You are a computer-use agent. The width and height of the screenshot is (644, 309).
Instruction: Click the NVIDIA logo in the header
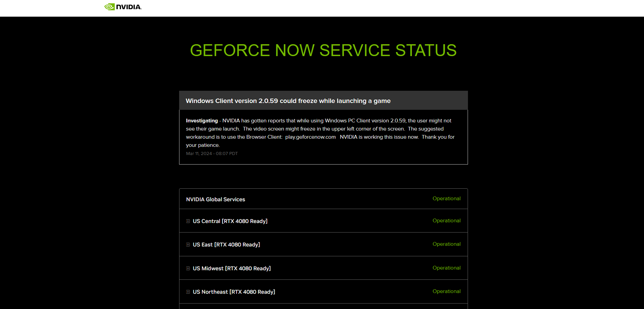tap(123, 6)
